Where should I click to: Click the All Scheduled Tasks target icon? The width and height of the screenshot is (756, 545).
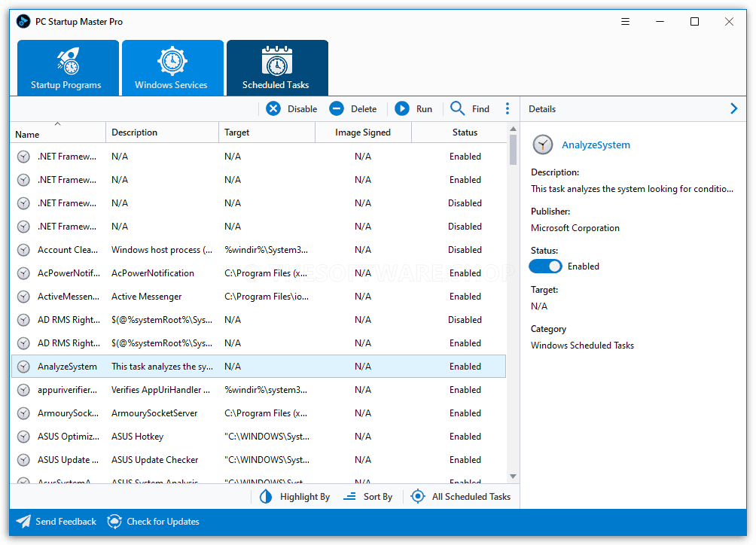click(418, 497)
